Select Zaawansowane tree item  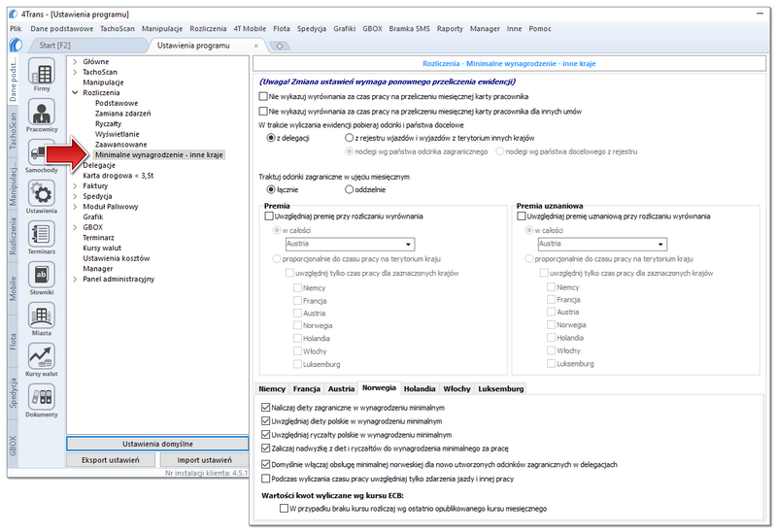coord(120,145)
